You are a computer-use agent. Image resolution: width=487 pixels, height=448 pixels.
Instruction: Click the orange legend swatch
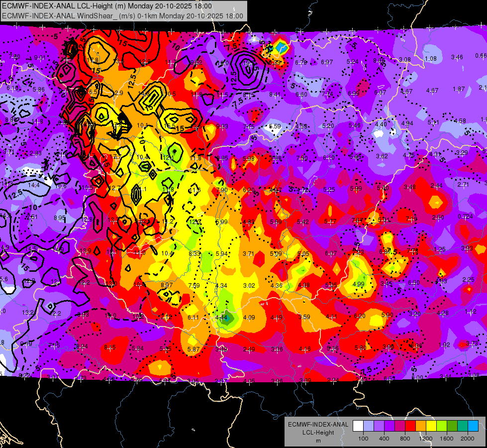[x=421, y=426]
